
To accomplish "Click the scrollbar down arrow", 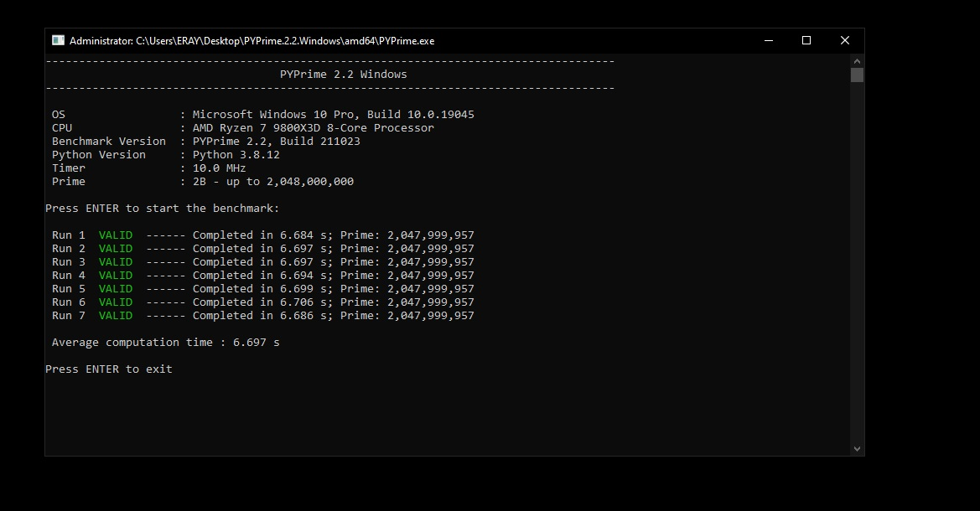I will [857, 448].
